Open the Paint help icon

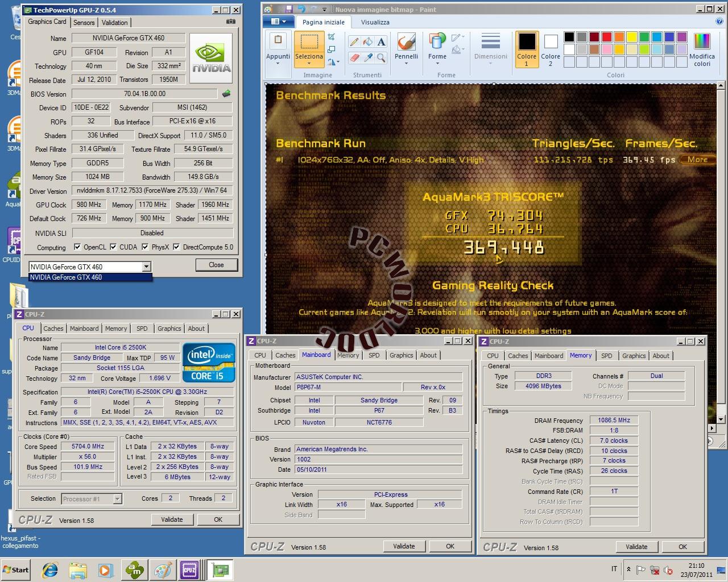tap(719, 22)
